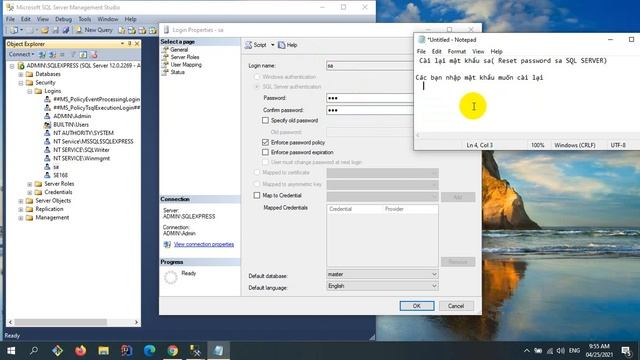Image resolution: width=640 pixels, height=360 pixels.
Task: Expand the Server Roles folder in tree
Action: 29,184
